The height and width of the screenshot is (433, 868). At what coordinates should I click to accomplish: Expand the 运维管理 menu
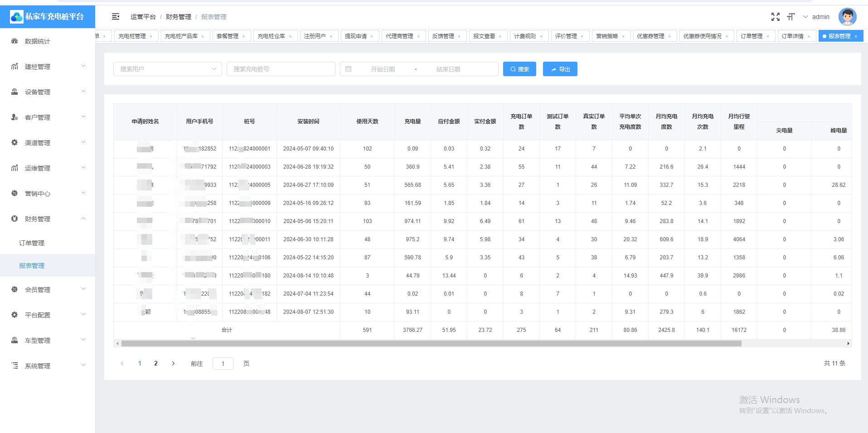tap(83, 168)
